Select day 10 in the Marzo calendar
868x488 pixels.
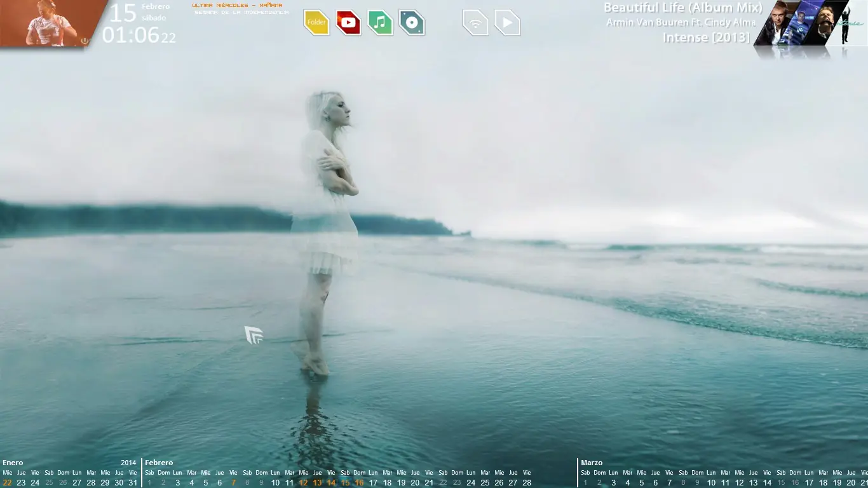point(711,483)
